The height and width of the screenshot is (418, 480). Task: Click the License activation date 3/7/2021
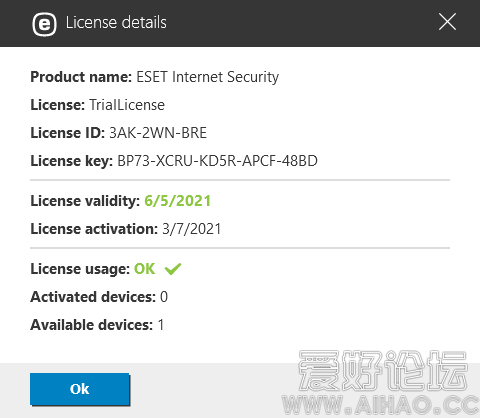pyautogui.click(x=192, y=229)
